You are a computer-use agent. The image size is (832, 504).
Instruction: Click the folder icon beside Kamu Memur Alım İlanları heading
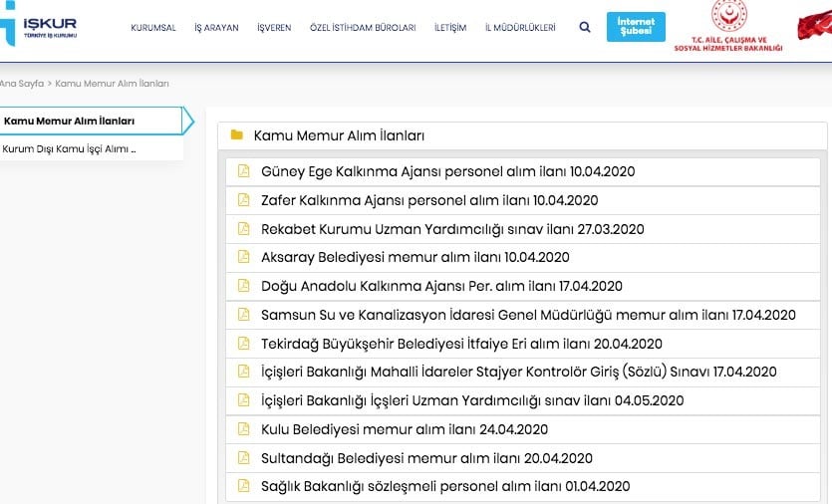click(236, 135)
